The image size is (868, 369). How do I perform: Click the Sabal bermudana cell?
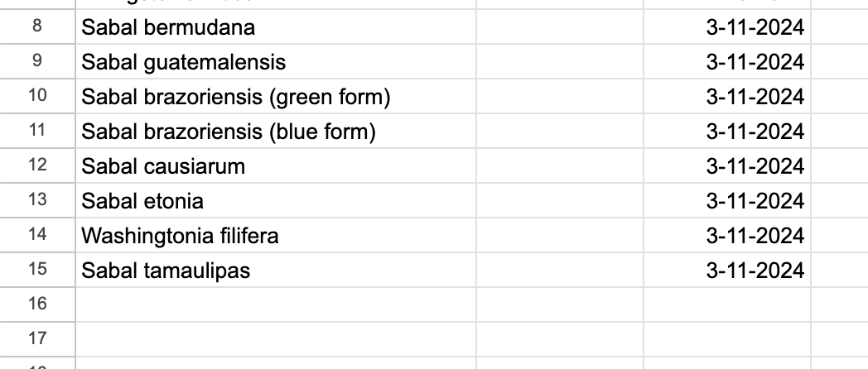pos(276,26)
